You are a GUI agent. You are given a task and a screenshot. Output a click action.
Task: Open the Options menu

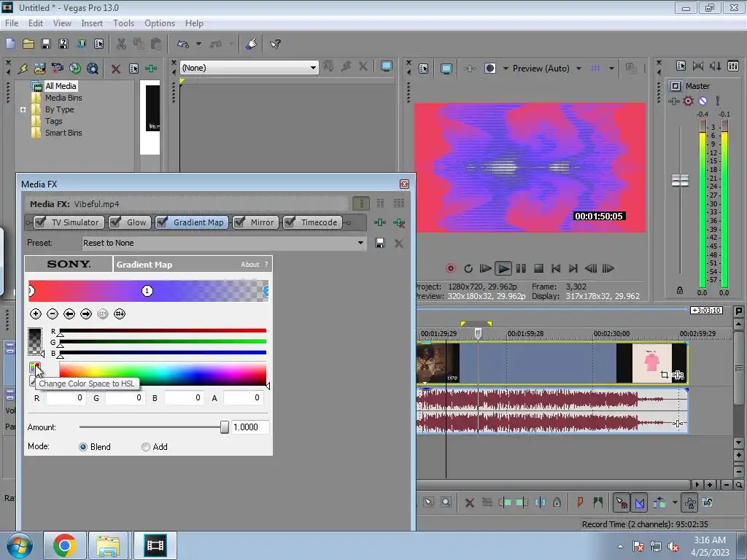160,23
